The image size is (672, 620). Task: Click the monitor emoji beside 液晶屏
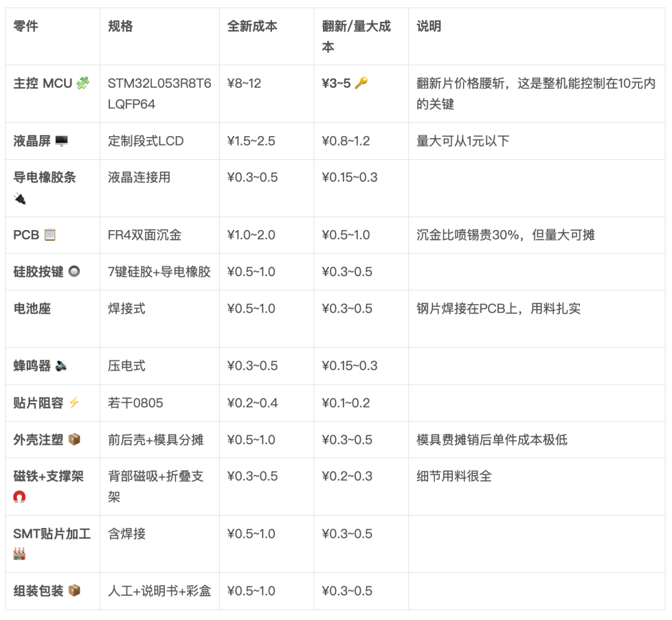tap(62, 141)
